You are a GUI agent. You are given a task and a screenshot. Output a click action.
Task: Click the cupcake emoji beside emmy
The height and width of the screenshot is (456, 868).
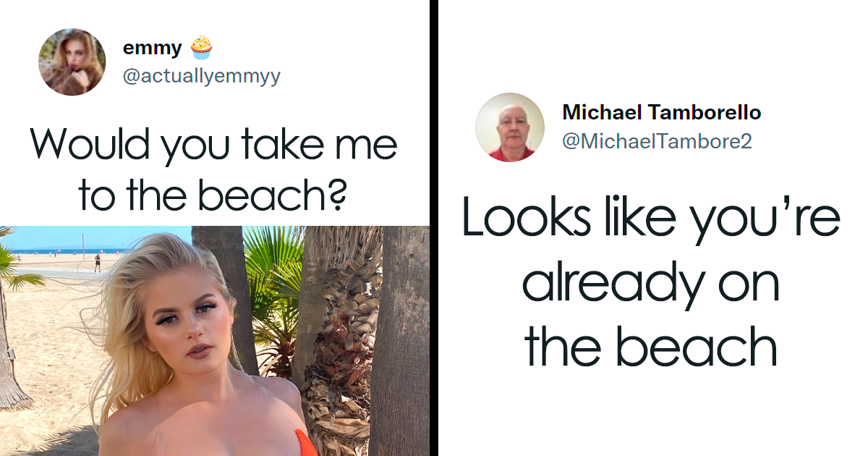coord(202,48)
